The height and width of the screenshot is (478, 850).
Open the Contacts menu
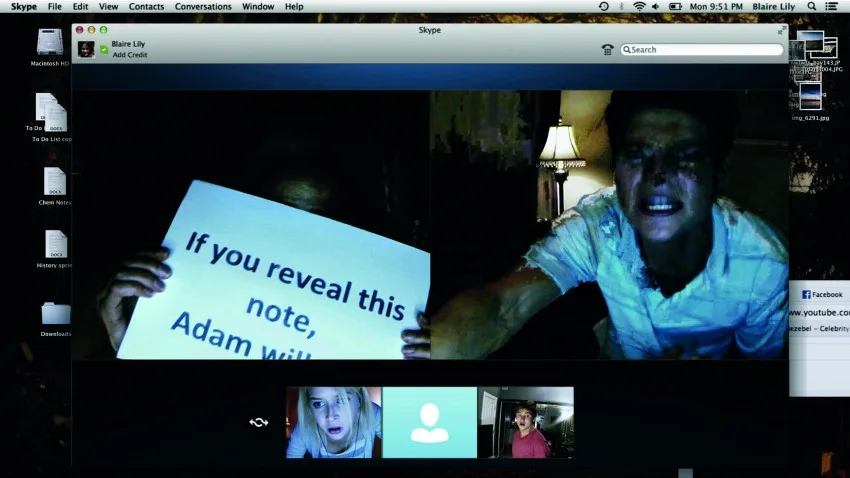tap(146, 7)
